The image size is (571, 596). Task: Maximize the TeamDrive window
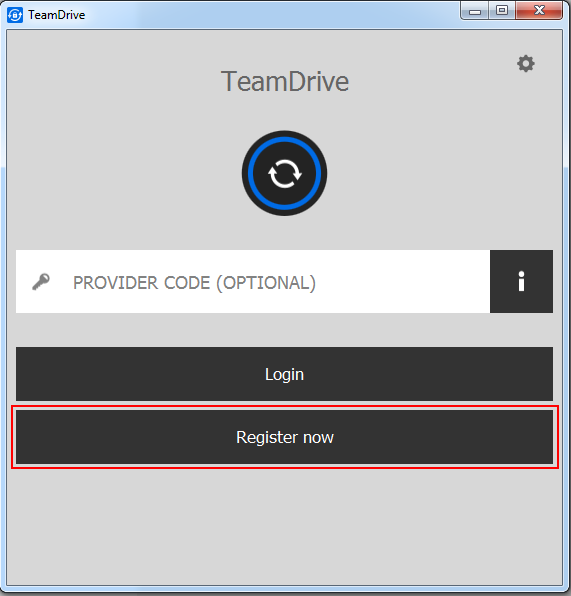[502, 10]
